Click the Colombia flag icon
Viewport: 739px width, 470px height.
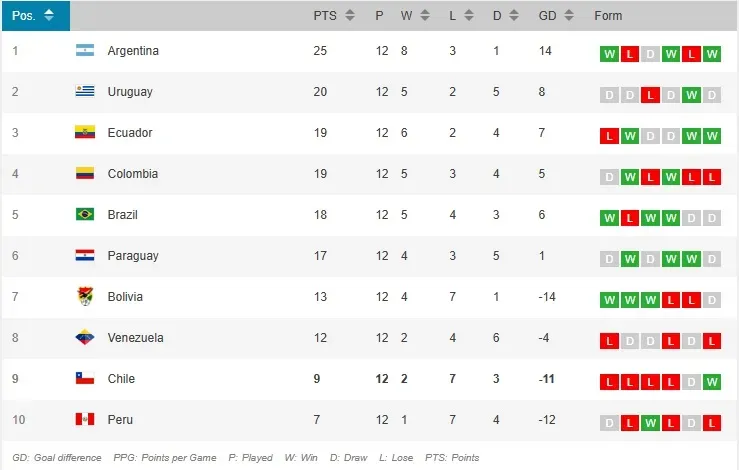[x=85, y=174]
